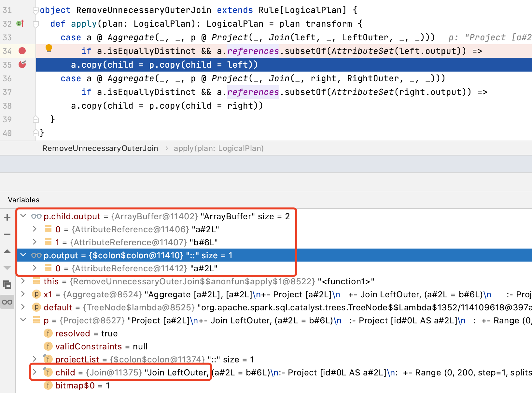Expand element 0 "a#2L" AttributeReference@11406

point(35,229)
